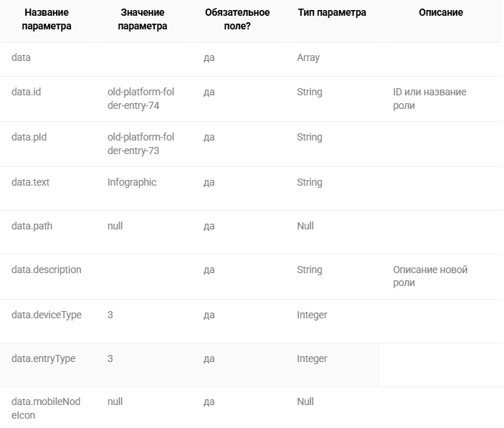Click the 'Обязательное поле?' column header
This screenshot has height=428, width=504.
[x=237, y=19]
